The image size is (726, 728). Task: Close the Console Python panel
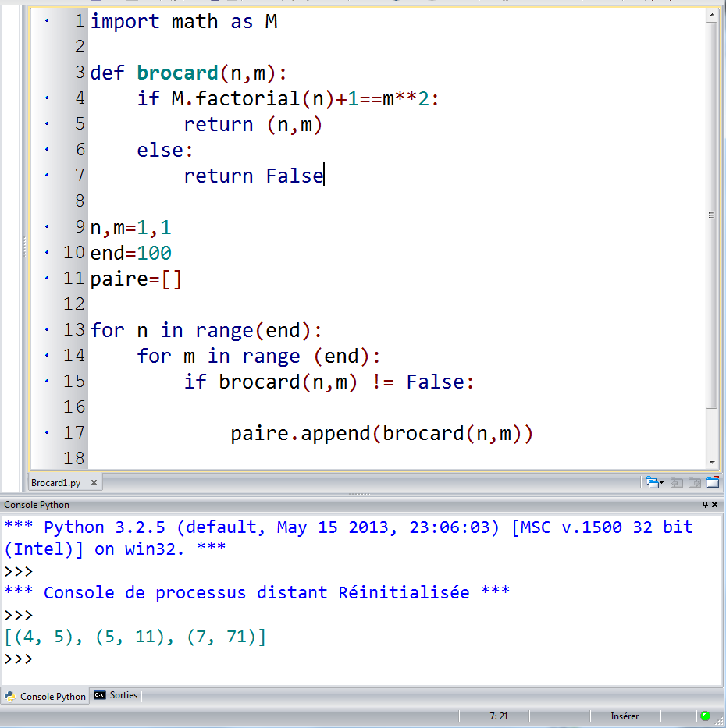tap(716, 505)
